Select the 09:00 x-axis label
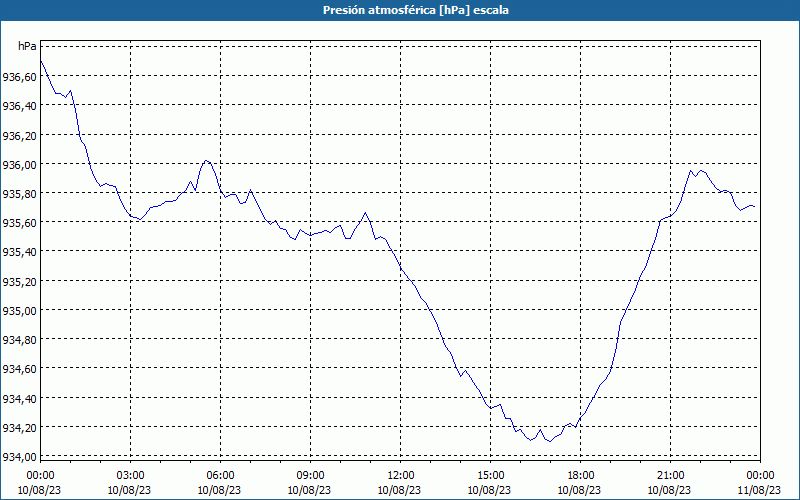The height and width of the screenshot is (500, 800). coord(310,476)
